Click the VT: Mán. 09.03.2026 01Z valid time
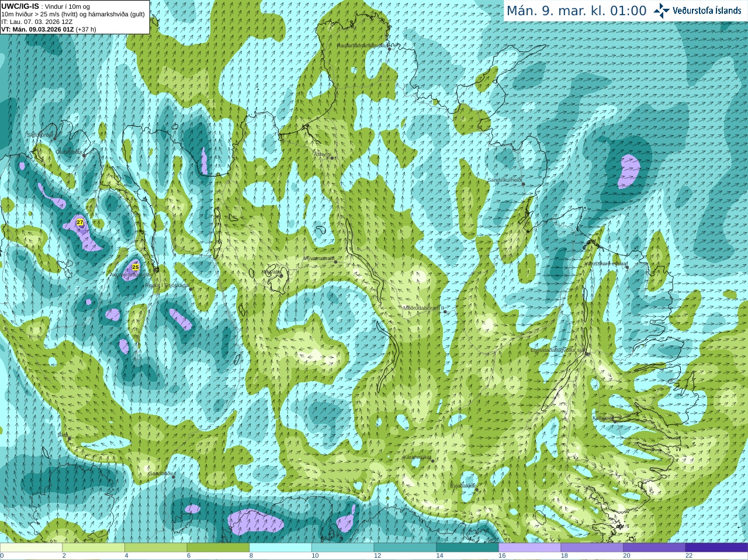 coord(37,29)
